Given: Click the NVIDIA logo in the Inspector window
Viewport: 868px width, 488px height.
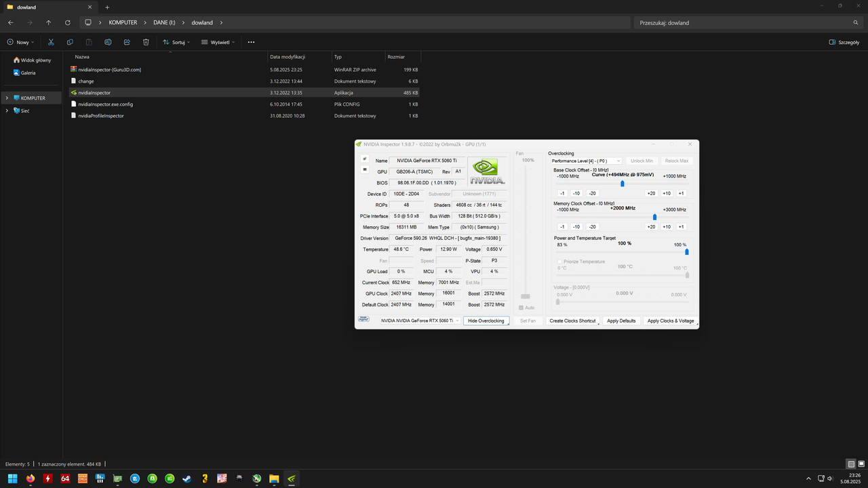Looking at the screenshot, I should (x=487, y=171).
